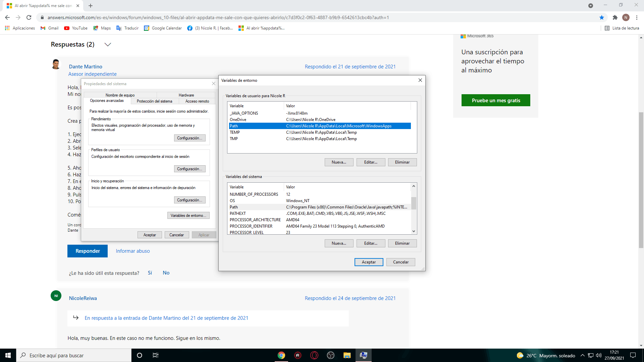
Task: Collapse the Respuestas (2) chevron
Action: coord(108,45)
